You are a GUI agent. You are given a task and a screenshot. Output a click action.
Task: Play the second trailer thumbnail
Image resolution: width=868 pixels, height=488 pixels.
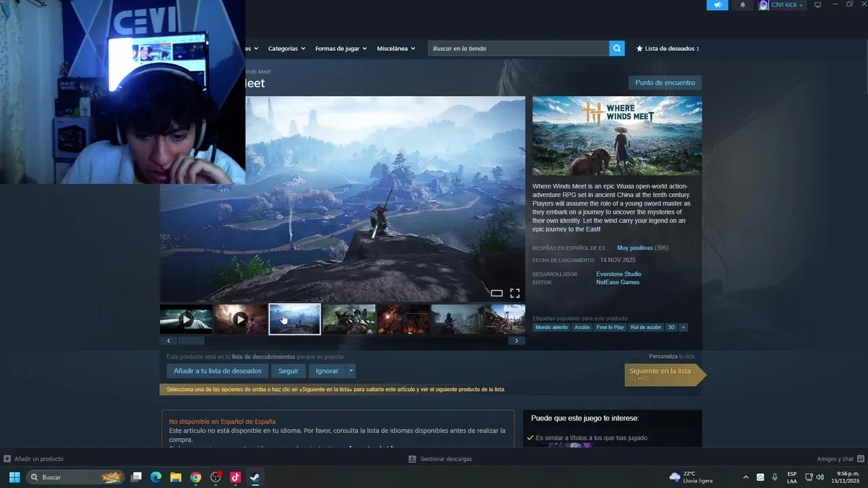(240, 319)
